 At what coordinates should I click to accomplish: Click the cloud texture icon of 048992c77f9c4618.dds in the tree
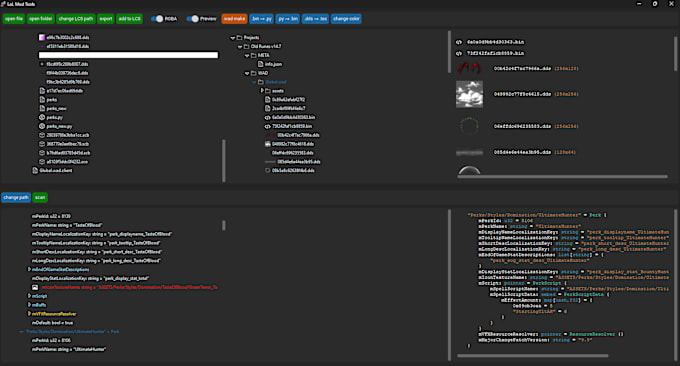tap(268, 144)
